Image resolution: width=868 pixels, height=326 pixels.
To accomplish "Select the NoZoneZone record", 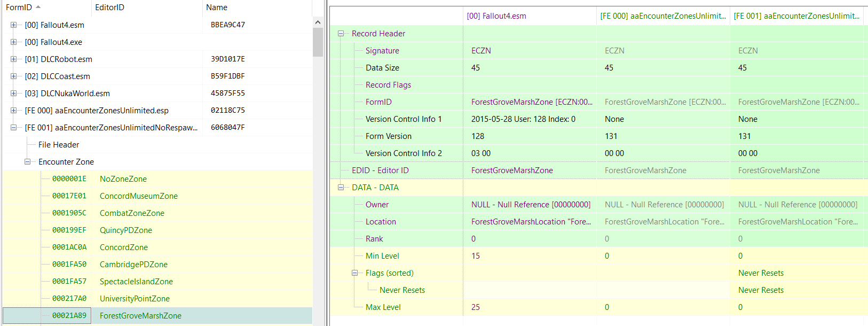I will click(x=123, y=179).
